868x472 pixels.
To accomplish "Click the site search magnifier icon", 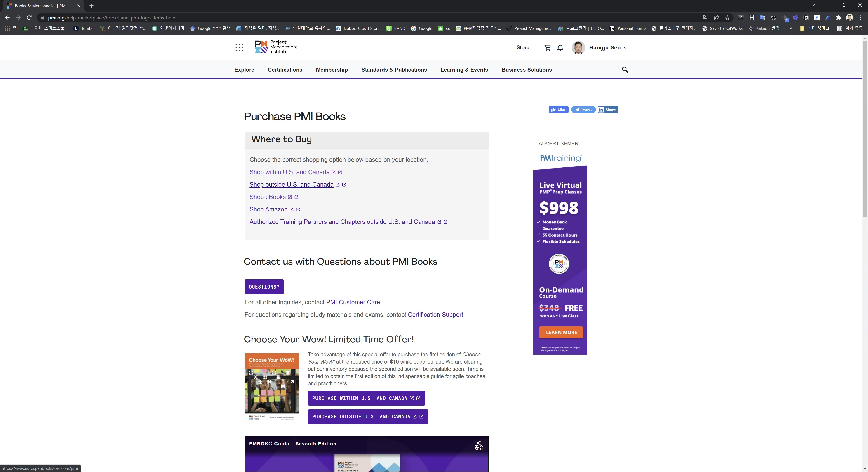I will [624, 70].
